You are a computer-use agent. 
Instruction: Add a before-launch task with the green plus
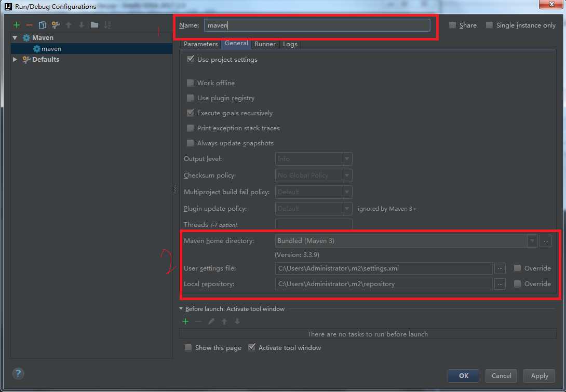tap(185, 321)
